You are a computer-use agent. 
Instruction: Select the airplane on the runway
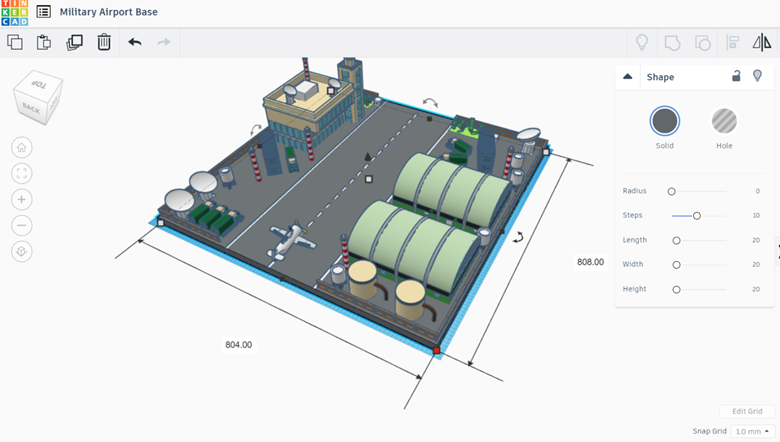(x=291, y=241)
